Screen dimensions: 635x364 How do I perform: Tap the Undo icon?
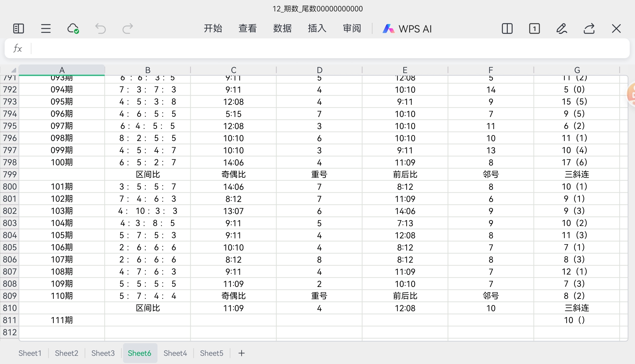tap(100, 28)
